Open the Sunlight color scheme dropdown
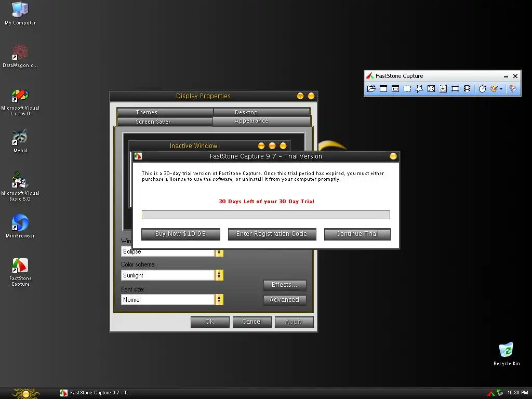This screenshot has height=399, width=532. (219, 275)
